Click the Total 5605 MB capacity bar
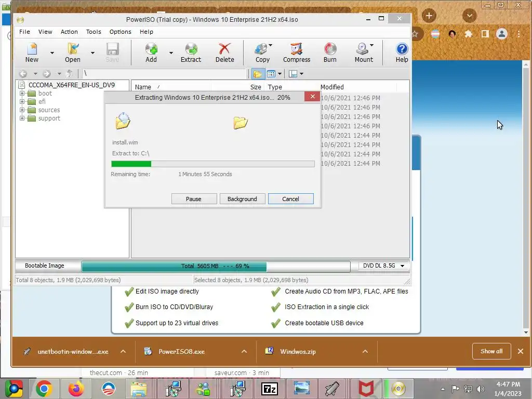This screenshot has width=532, height=399. tap(216, 267)
